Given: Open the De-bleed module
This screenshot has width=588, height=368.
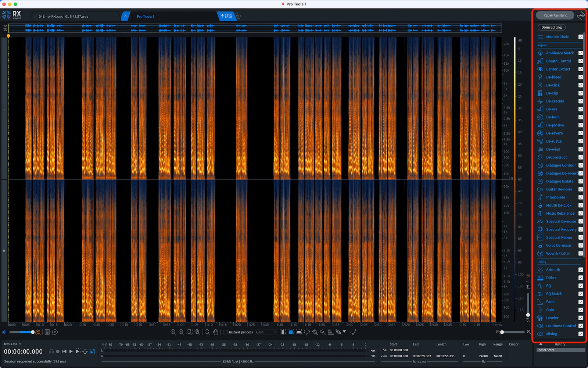Looking at the screenshot, I should (553, 77).
